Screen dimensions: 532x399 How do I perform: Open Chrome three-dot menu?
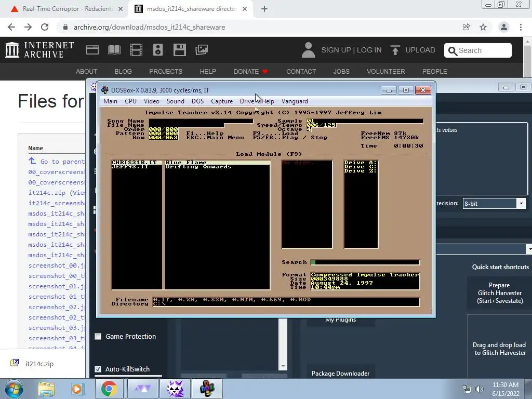pyautogui.click(x=521, y=27)
